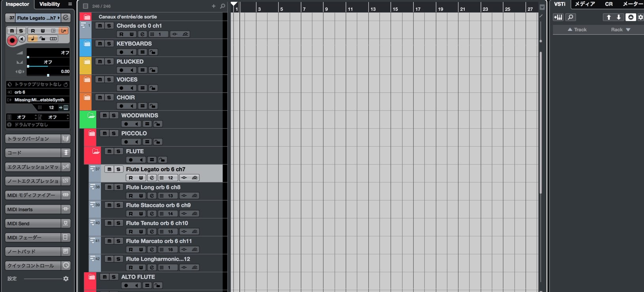The width and height of the screenshot is (644, 292).
Task: Open edit channel for Flute Long orb 6 ch8
Action: tap(152, 195)
